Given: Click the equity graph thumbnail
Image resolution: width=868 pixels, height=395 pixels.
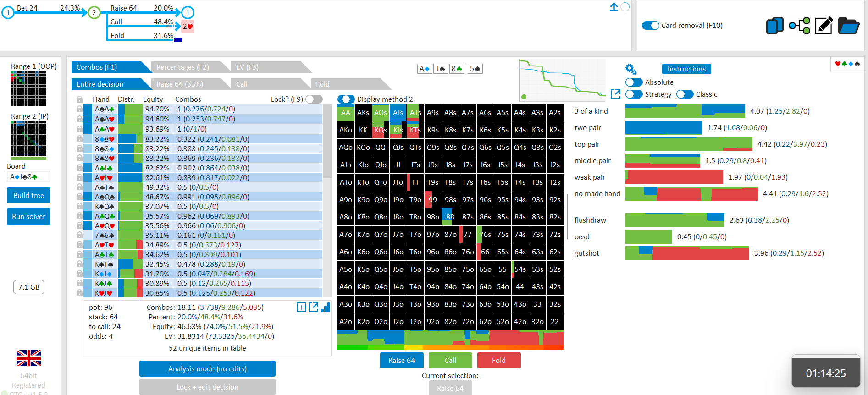Looking at the screenshot, I should click(562, 80).
